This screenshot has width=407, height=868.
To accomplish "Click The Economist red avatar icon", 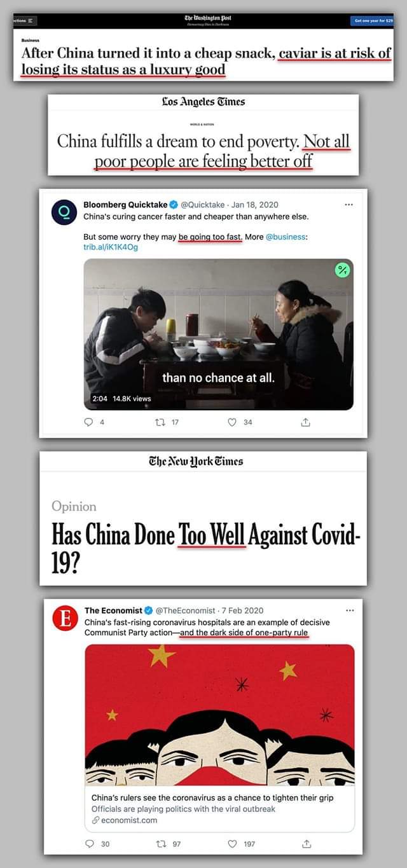I will coord(65,619).
